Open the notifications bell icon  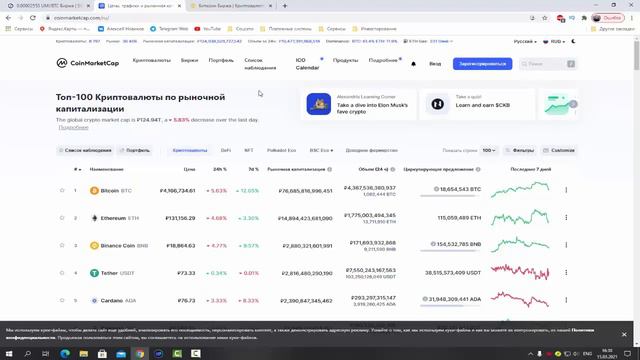(413, 64)
